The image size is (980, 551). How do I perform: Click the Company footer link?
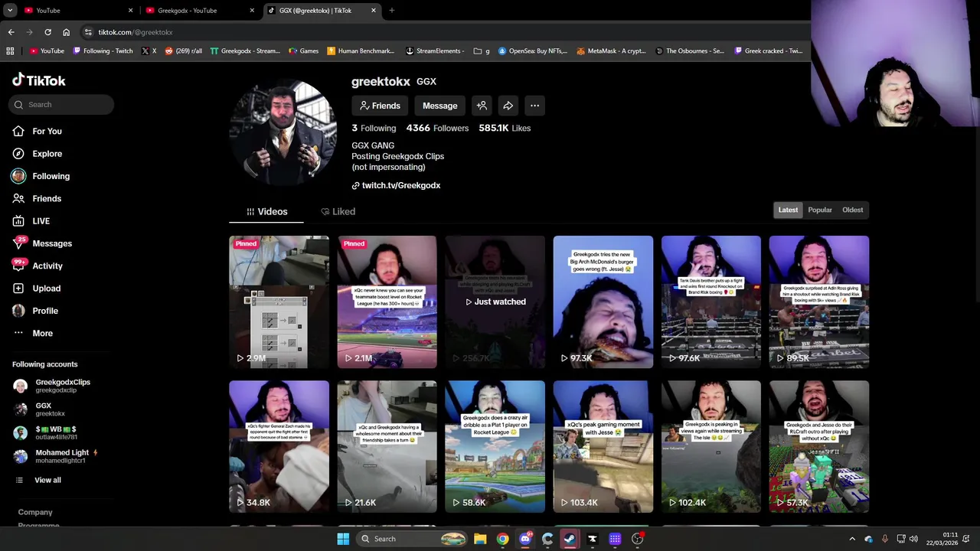pyautogui.click(x=35, y=512)
